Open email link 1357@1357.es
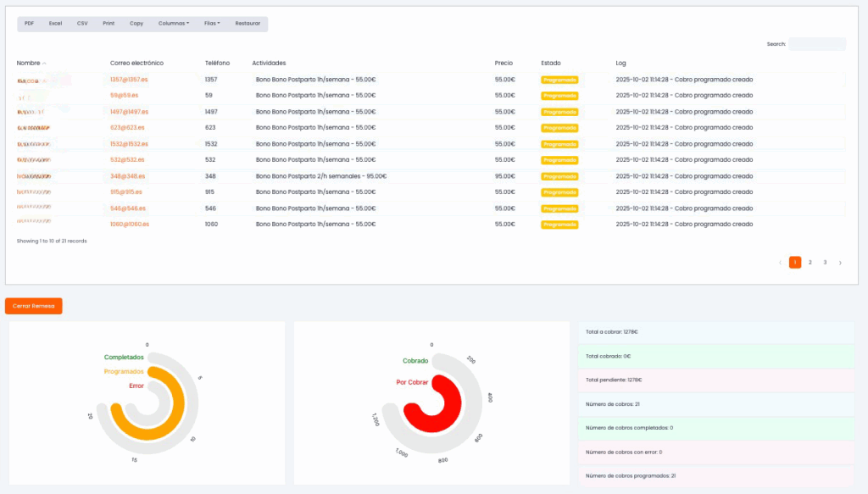Viewport: 868px width, 494px height. 129,80
